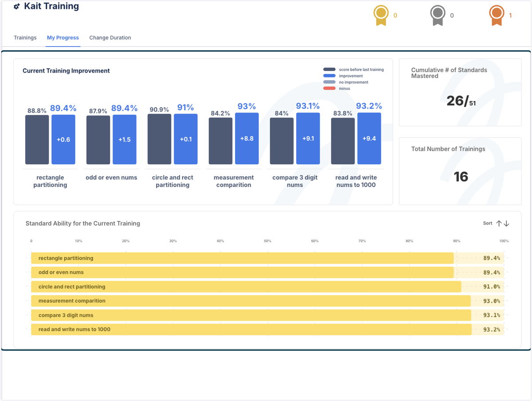Click 'circle and rect partitioning' label under the bar chart

point(172,181)
